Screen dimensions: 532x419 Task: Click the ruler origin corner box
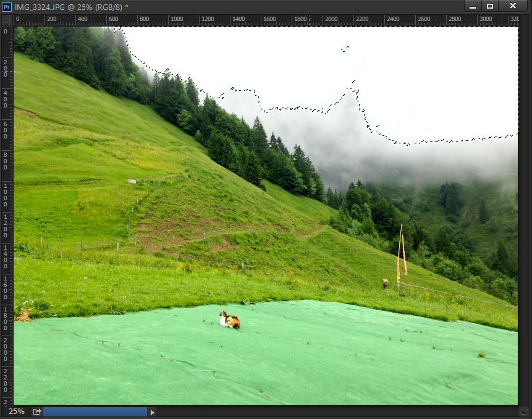[x=7, y=19]
